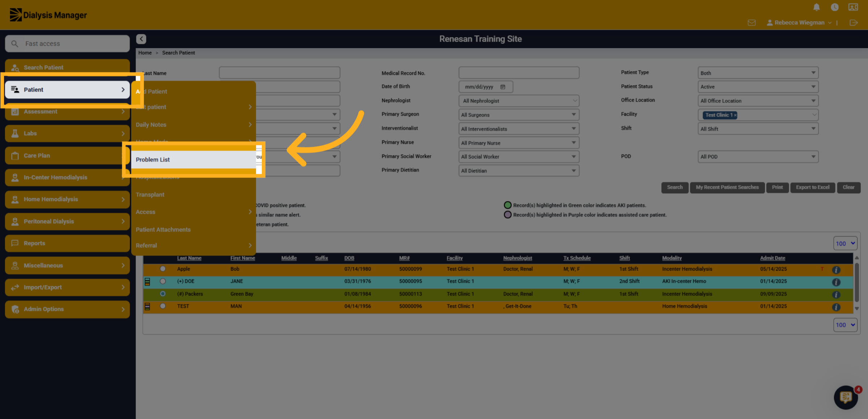The width and height of the screenshot is (868, 419).
Task: Click the logout icon beside username
Action: coord(854,23)
